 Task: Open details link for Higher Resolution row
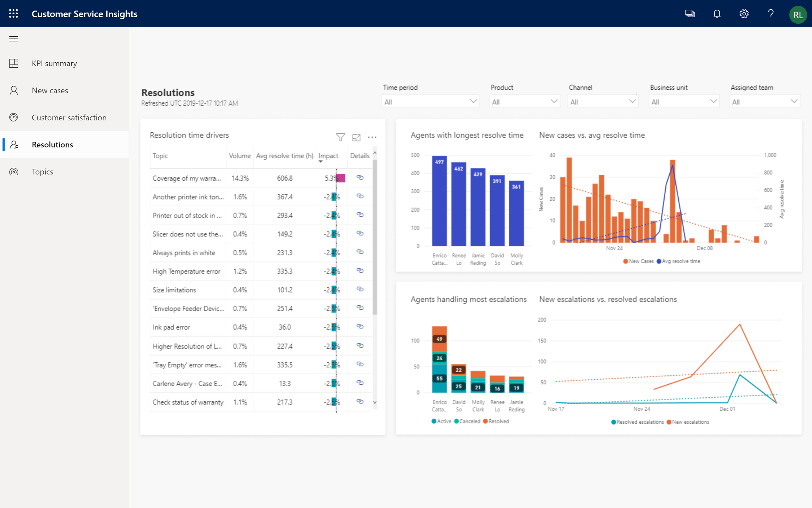[360, 345]
